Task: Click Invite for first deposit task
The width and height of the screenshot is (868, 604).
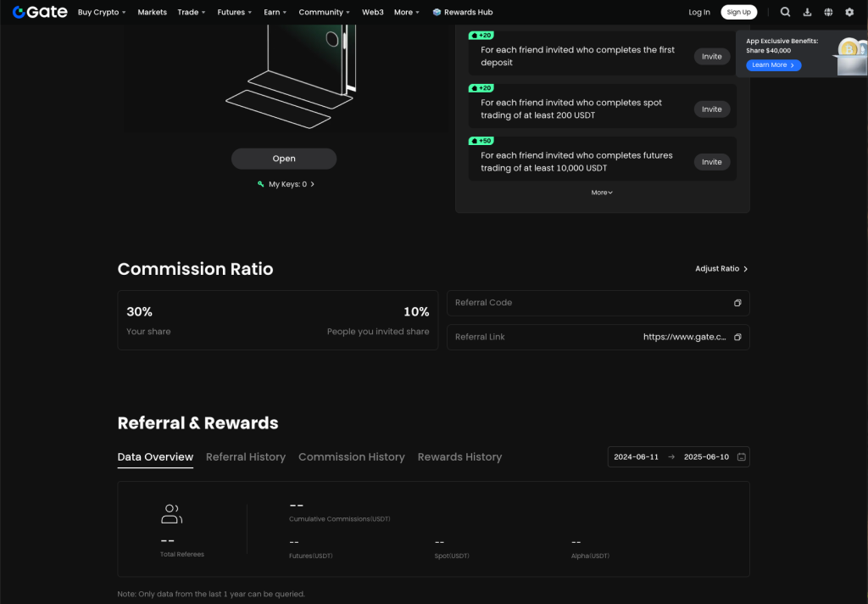Action: (x=712, y=56)
